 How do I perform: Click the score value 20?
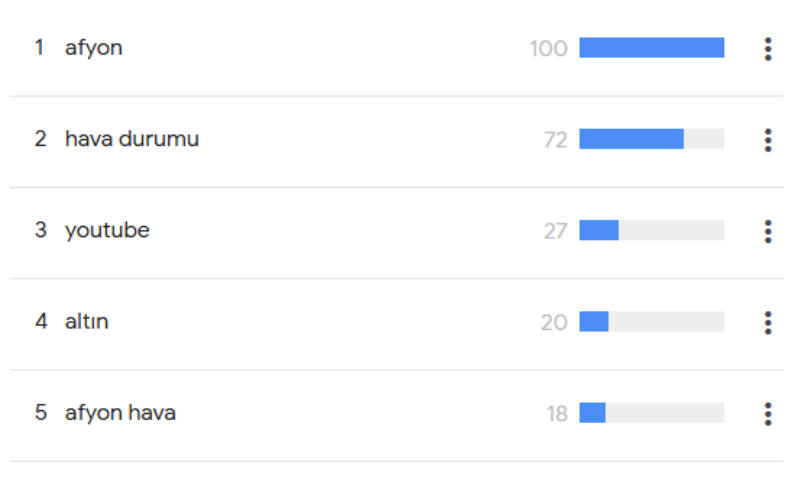[x=553, y=322]
